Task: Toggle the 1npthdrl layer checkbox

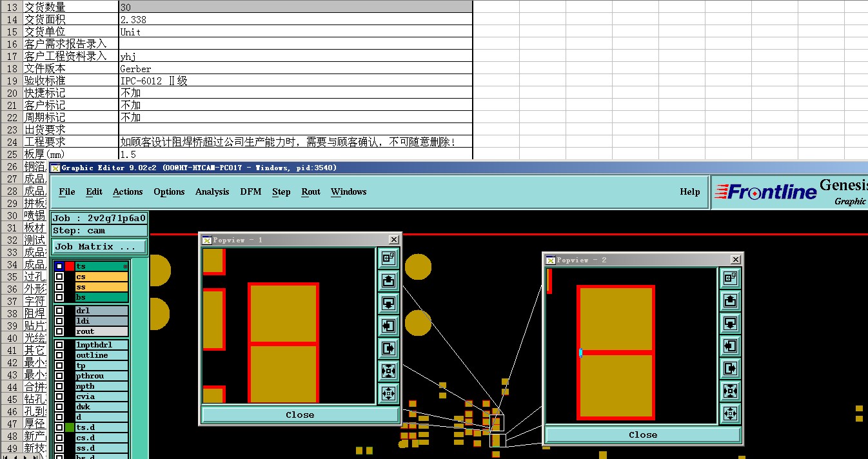Action: tap(59, 345)
